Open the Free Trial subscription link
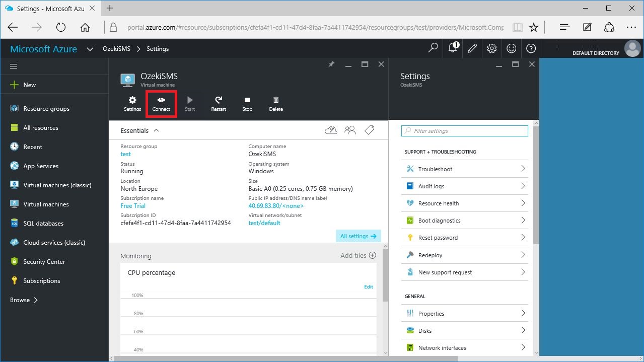The image size is (644, 362). [x=133, y=206]
